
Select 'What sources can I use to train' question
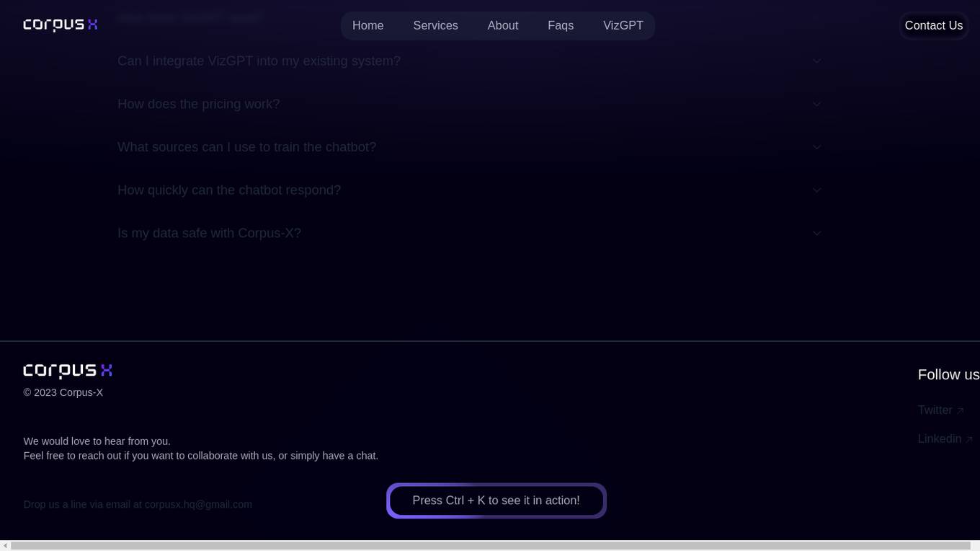(246, 147)
